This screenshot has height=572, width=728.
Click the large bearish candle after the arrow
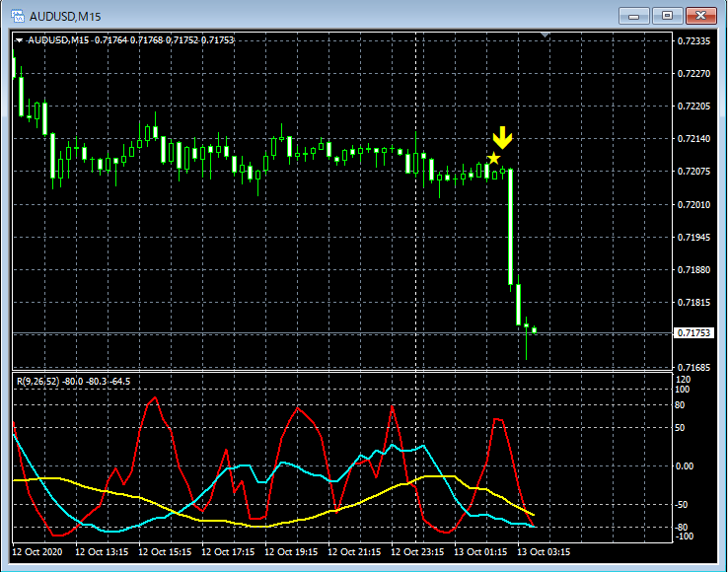pyautogui.click(x=510, y=228)
